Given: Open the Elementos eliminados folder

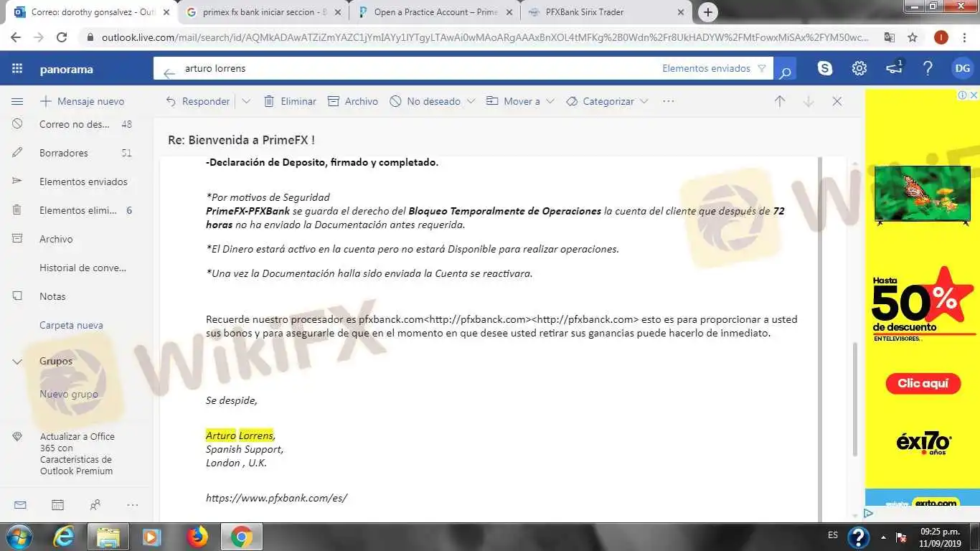Looking at the screenshot, I should coord(76,210).
